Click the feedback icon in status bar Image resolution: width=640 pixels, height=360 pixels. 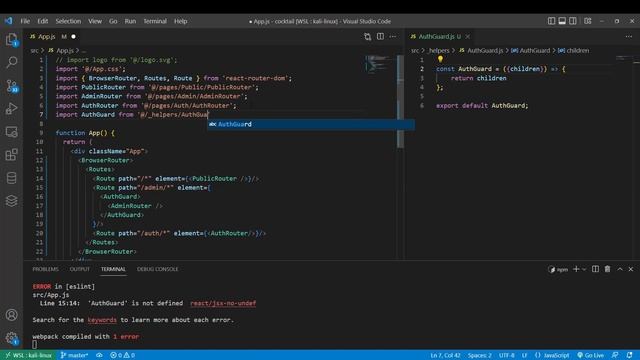[x=615, y=355]
